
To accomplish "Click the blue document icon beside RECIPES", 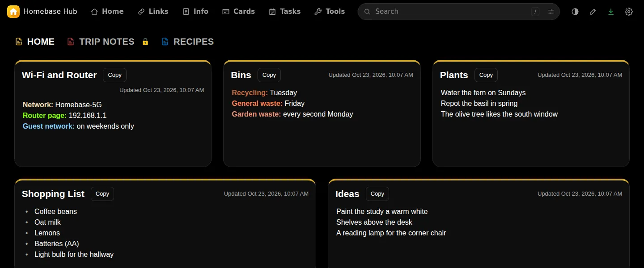I will click(165, 42).
